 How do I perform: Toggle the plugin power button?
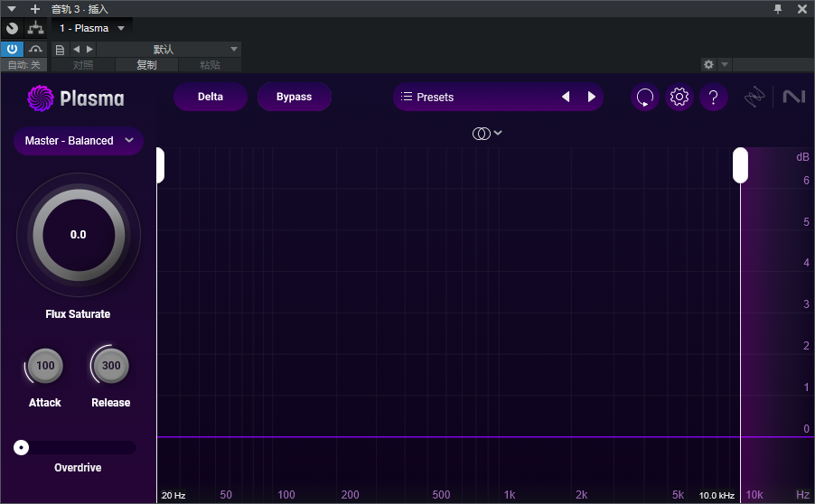click(x=12, y=49)
